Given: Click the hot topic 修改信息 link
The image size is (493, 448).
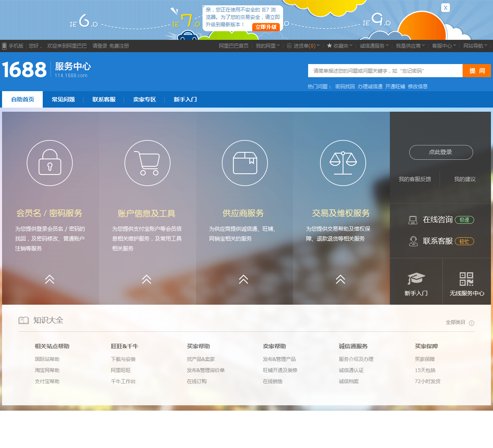Looking at the screenshot, I should pos(418,87).
